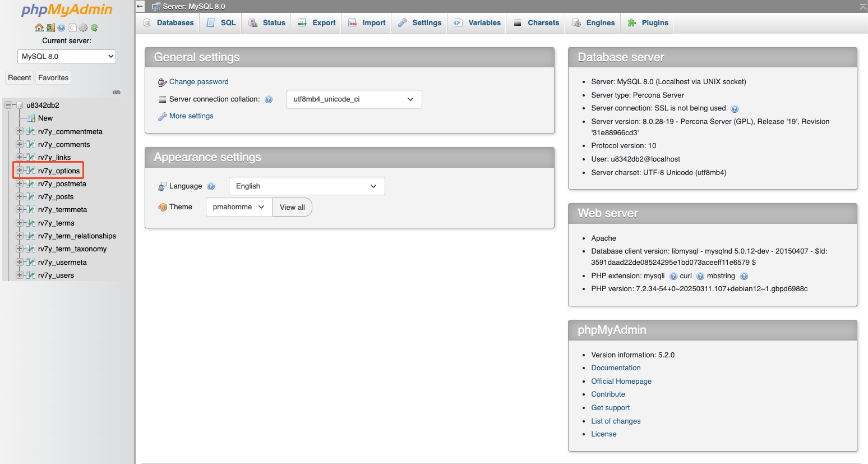This screenshot has width=868, height=464.
Task: Switch to the SQL tab
Action: click(221, 23)
